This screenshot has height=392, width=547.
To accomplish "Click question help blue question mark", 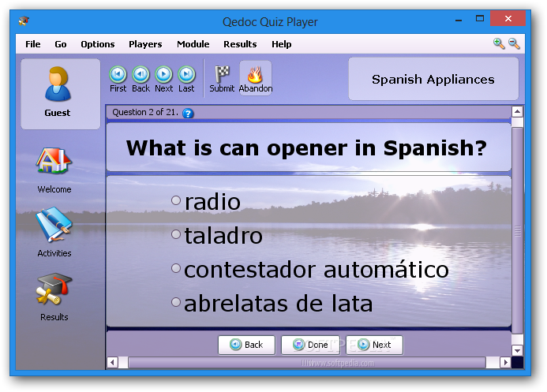I will (x=188, y=114).
